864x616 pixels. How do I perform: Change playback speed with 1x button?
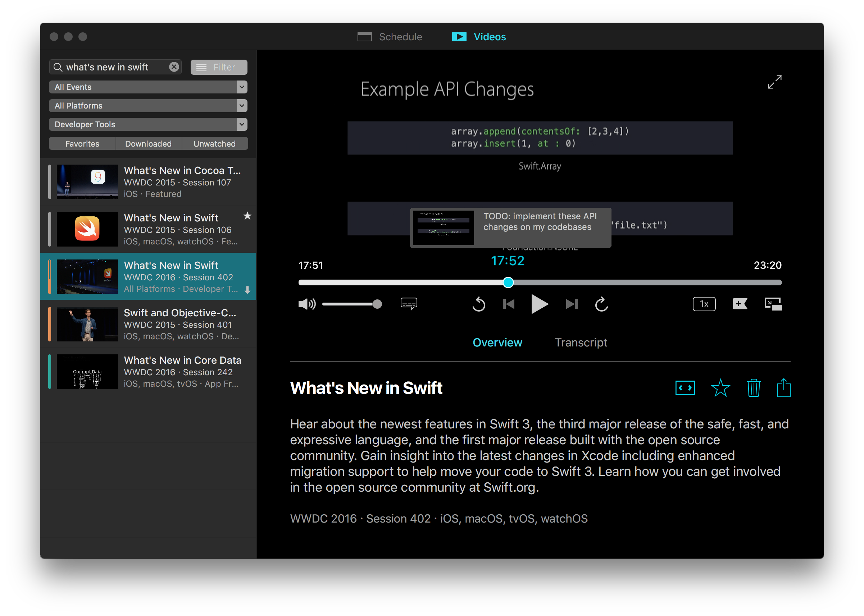pyautogui.click(x=704, y=304)
